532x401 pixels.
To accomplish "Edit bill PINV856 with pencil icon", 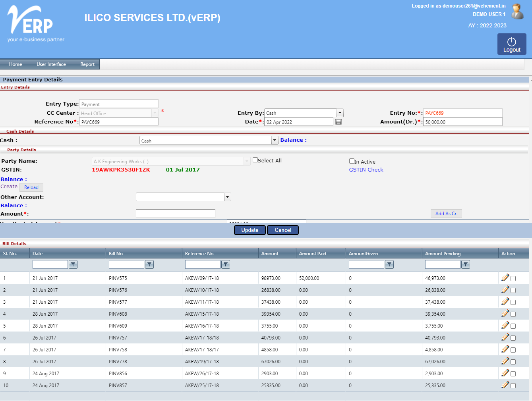I will 505,373.
